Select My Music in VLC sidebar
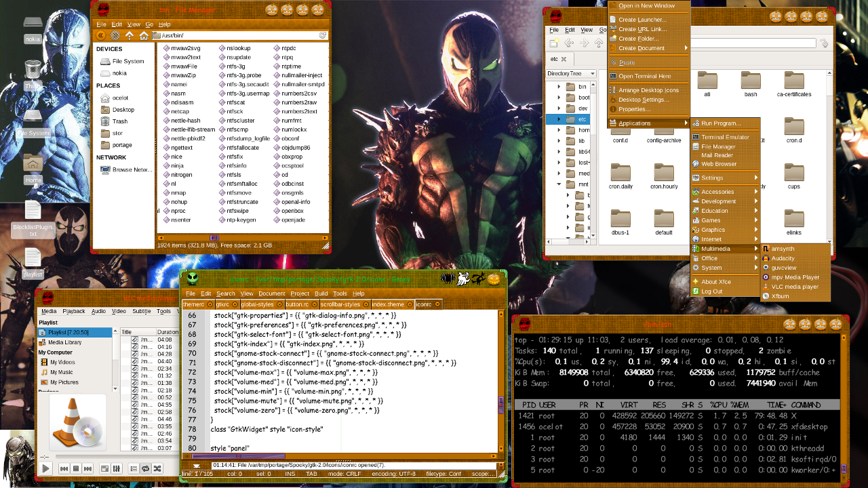The height and width of the screenshot is (488, 868). [75, 372]
